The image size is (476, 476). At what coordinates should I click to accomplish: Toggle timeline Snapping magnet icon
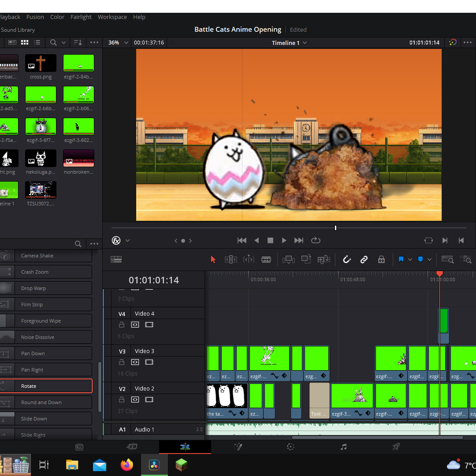click(347, 260)
